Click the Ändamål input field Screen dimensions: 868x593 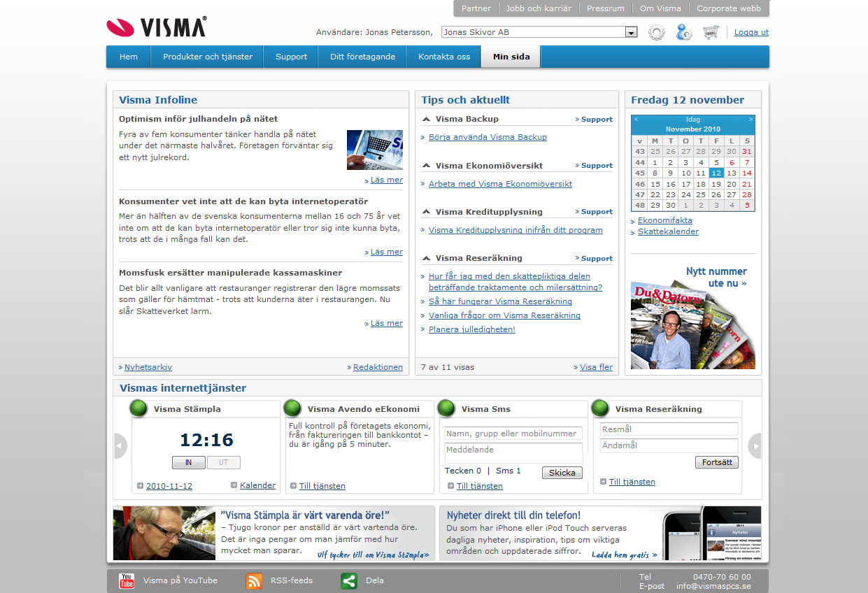point(669,445)
